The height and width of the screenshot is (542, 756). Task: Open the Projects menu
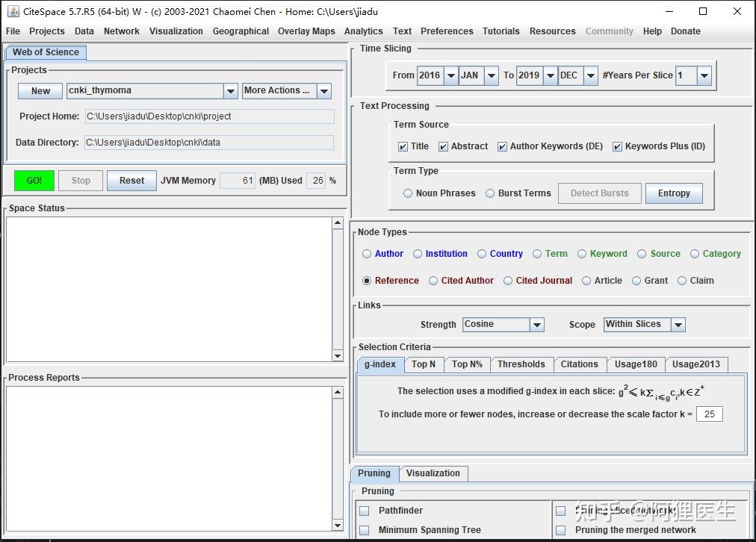[x=47, y=31]
